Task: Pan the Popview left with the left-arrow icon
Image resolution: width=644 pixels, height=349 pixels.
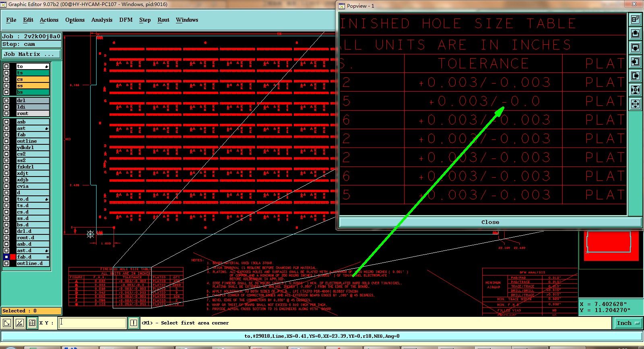Action: click(x=635, y=62)
